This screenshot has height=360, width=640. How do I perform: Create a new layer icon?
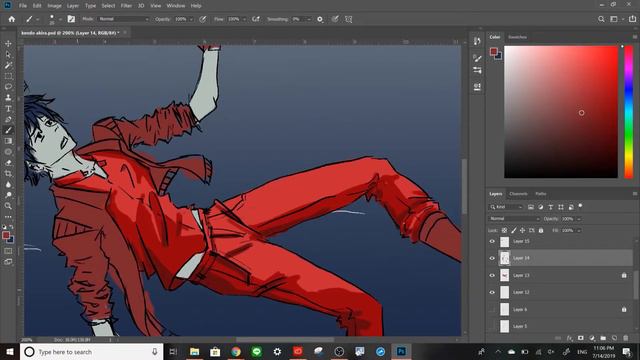click(x=614, y=338)
